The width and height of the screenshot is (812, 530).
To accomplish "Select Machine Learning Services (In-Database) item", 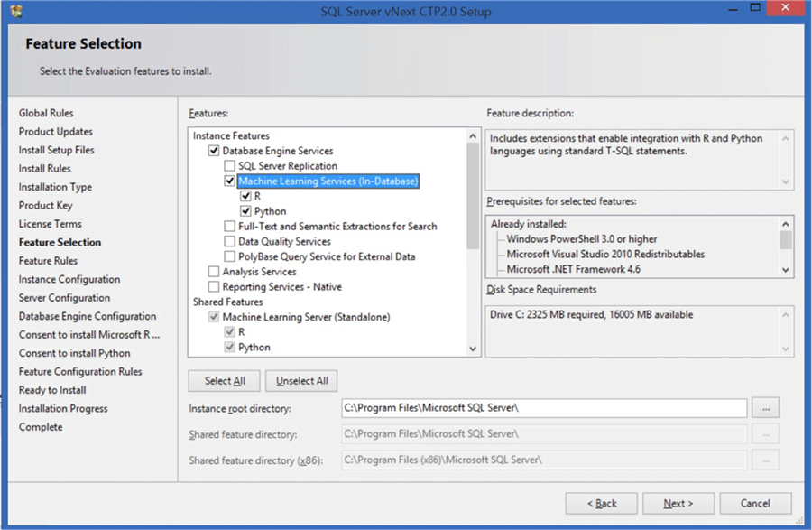I will [328, 181].
